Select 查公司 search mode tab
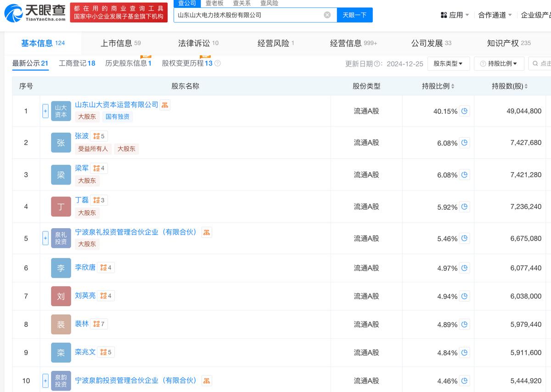Image resolution: width=551 pixels, height=392 pixels. click(187, 3)
